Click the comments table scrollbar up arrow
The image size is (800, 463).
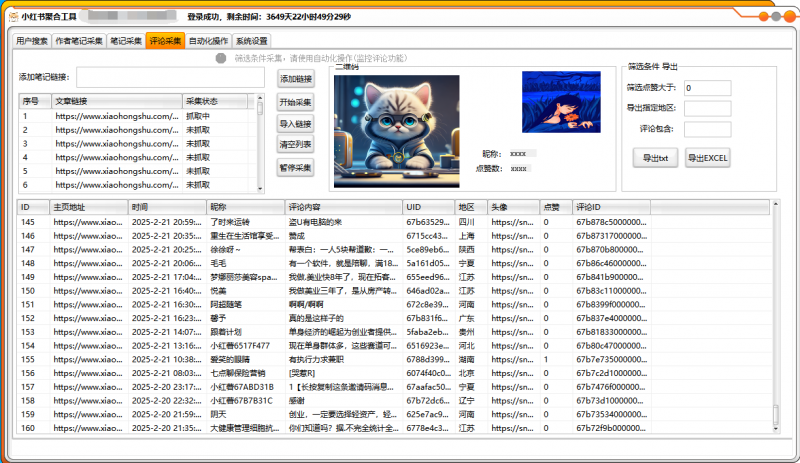776,204
